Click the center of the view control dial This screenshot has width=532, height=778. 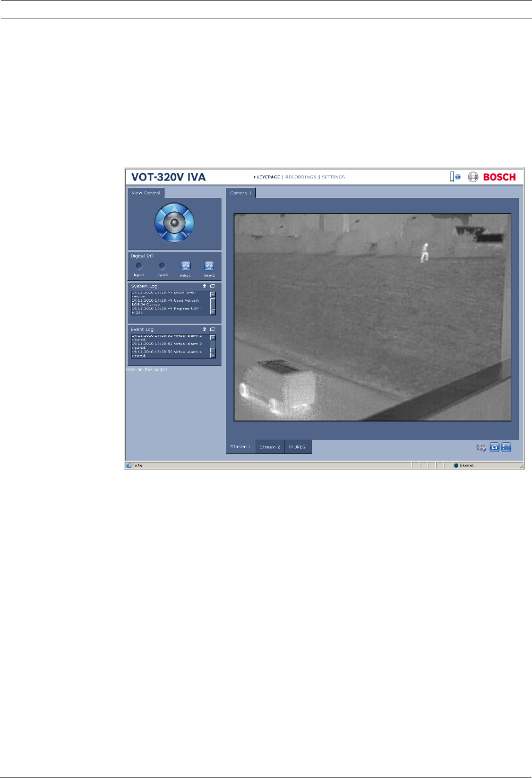[174, 223]
